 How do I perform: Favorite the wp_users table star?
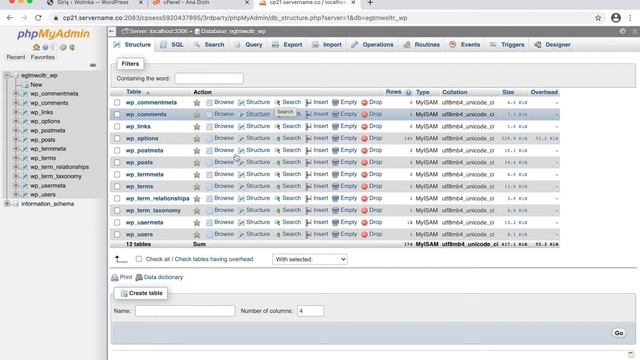[x=197, y=235]
